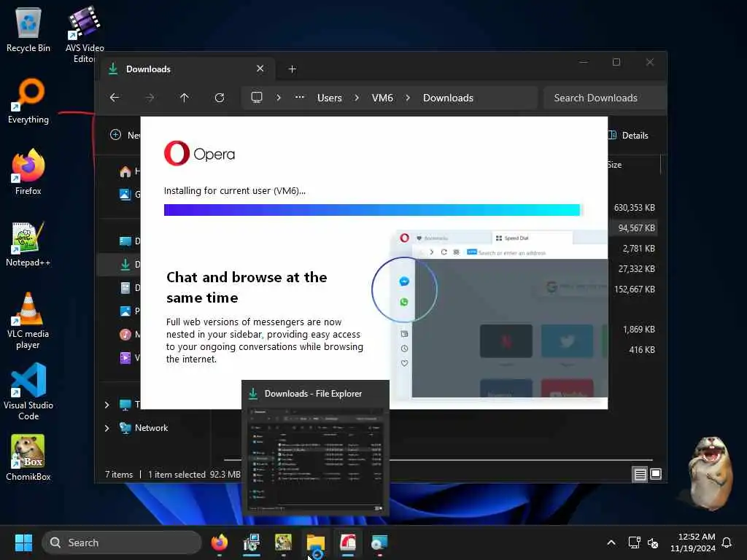747x560 pixels.
Task: Open the Visual Studio Code desktop shortcut
Action: [x=28, y=392]
